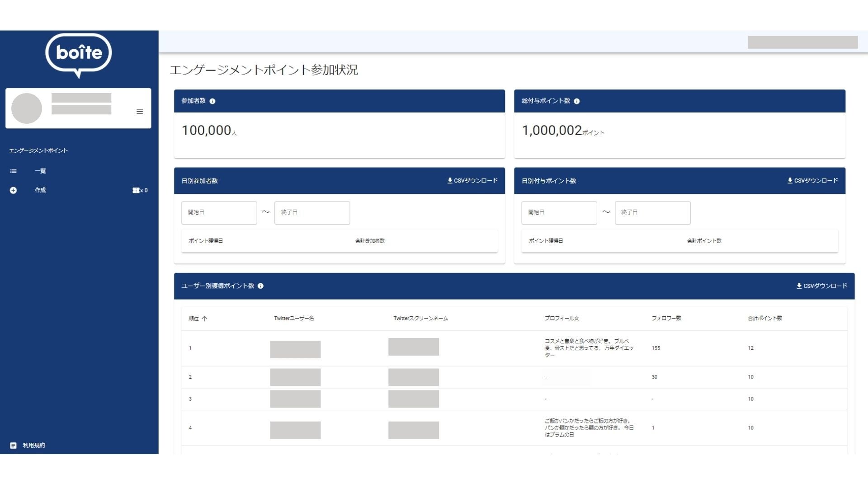Sort by 合計ポイント数 column in user table
Viewport: 868px width, 488px height.
(x=764, y=319)
